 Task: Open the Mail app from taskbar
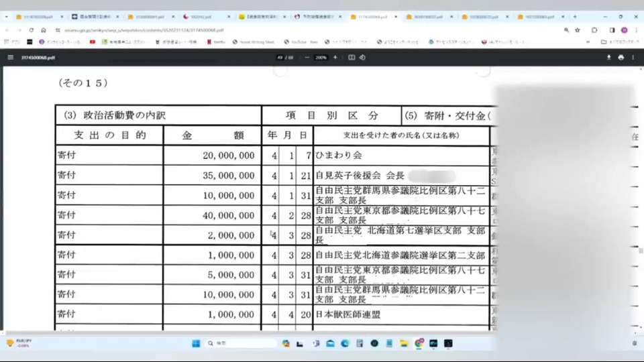click(330, 343)
